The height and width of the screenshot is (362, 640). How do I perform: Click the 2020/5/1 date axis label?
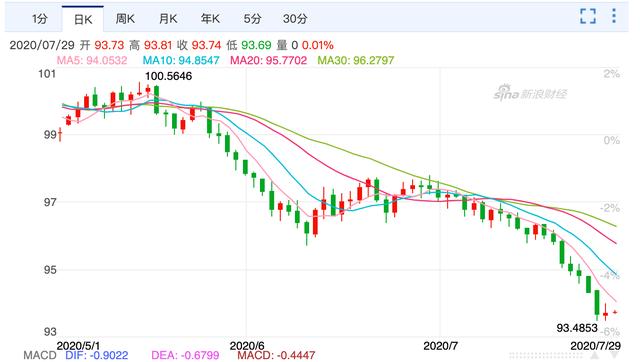point(78,346)
